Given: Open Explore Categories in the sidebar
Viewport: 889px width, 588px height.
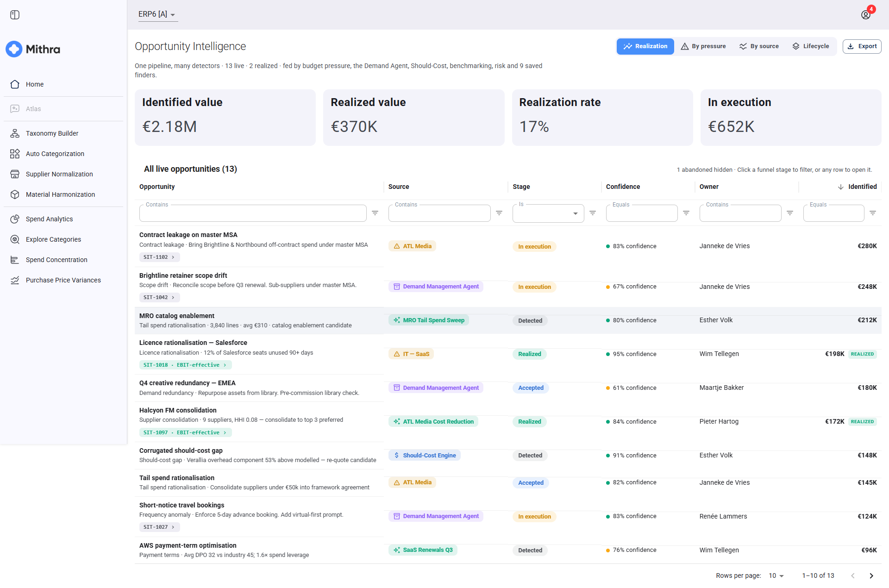Looking at the screenshot, I should [63, 239].
